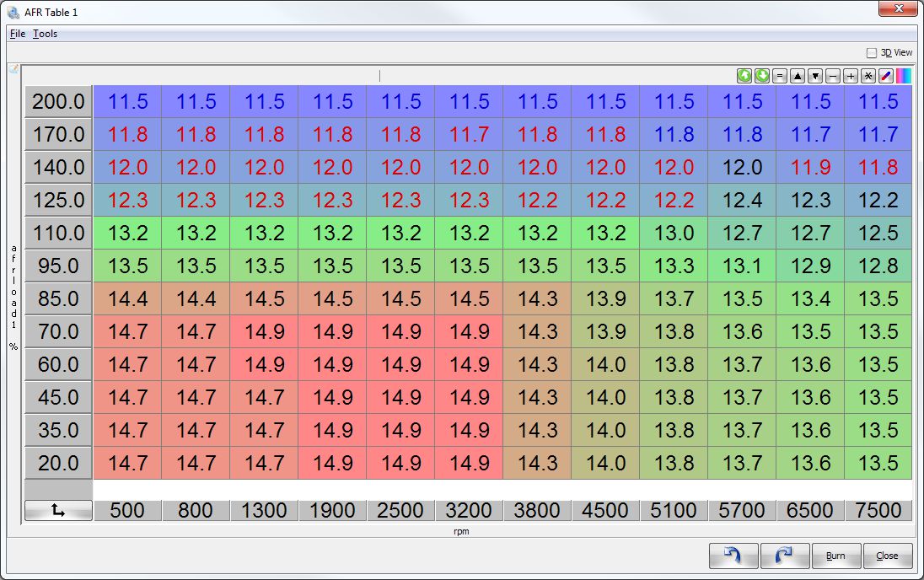The image size is (924, 580).
Task: Click the black down-triangle decrement icon
Action: tap(815, 76)
